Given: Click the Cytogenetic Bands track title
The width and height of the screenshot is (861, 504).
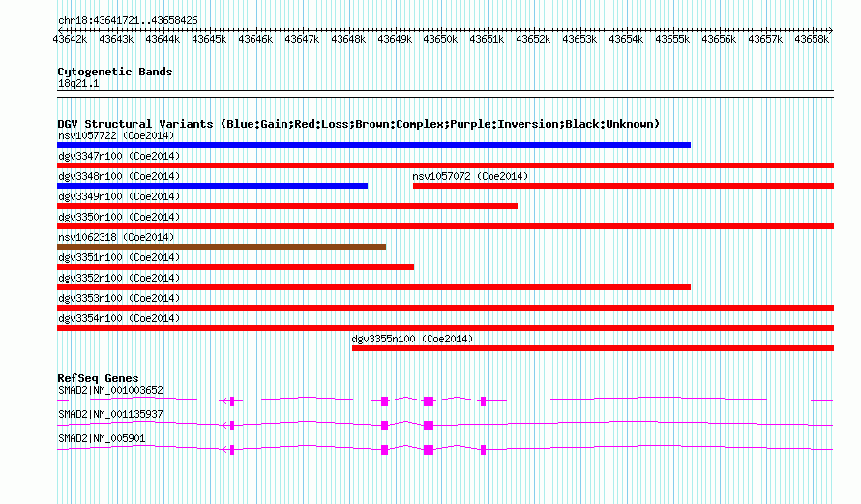Looking at the screenshot, I should pyautogui.click(x=115, y=72).
